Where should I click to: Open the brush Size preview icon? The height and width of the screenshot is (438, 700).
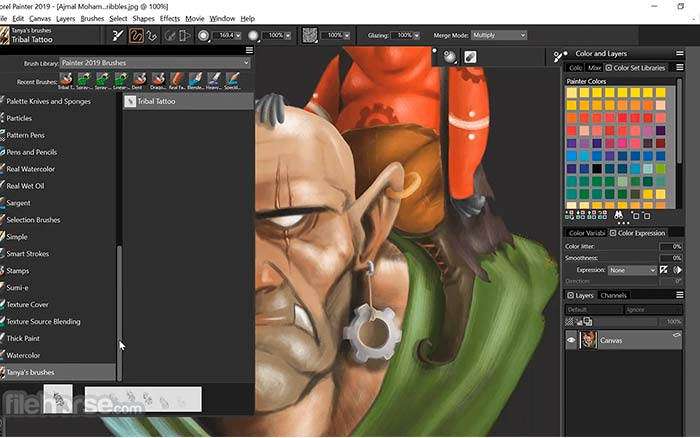point(204,36)
